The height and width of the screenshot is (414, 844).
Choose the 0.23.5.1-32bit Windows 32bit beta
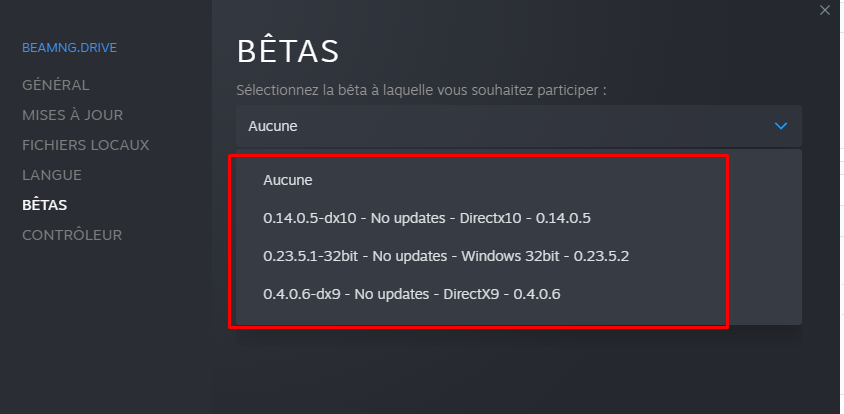446,256
